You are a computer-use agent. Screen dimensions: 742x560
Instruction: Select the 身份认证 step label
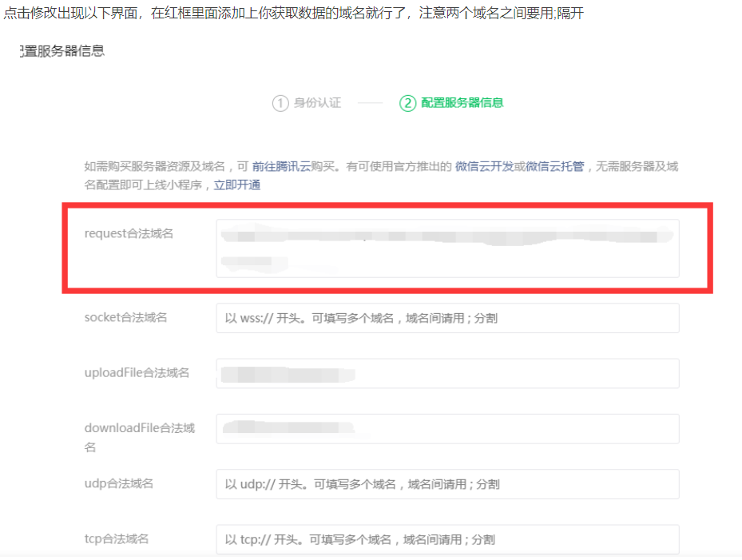pyautogui.click(x=317, y=103)
